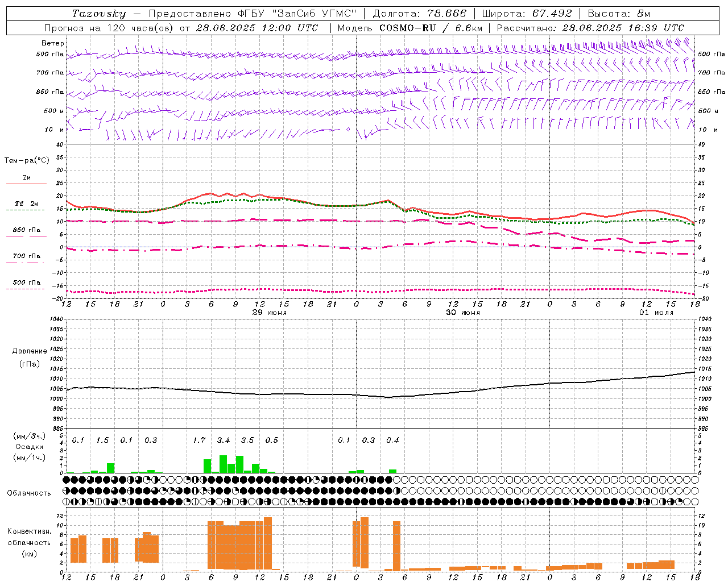Select the Модель COSMO-RU / 6.6км label
This screenshot has height=582, width=728.
click(410, 28)
